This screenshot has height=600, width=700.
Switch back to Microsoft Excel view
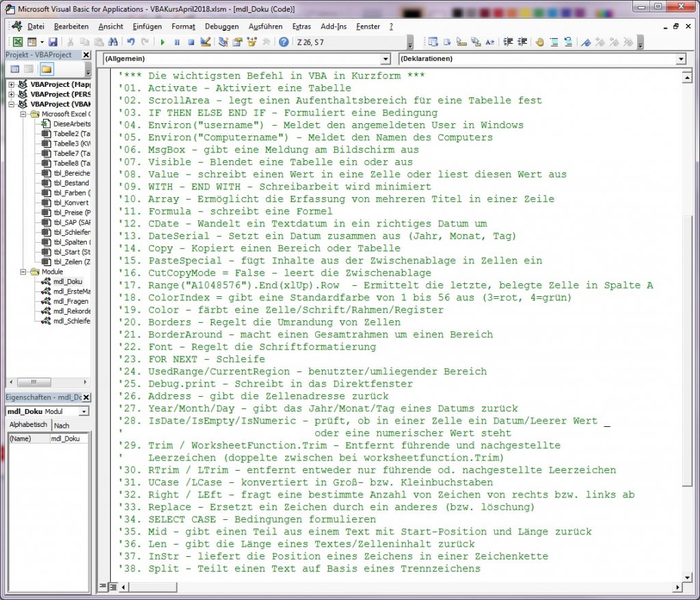click(18, 42)
